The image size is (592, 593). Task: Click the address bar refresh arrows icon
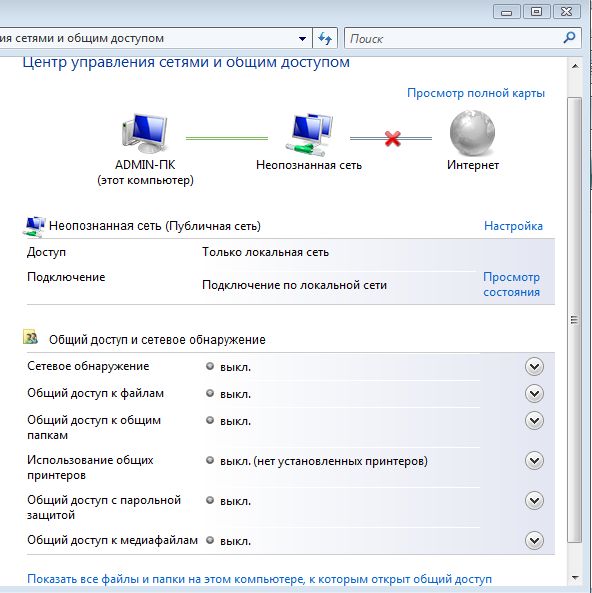pyautogui.click(x=325, y=38)
